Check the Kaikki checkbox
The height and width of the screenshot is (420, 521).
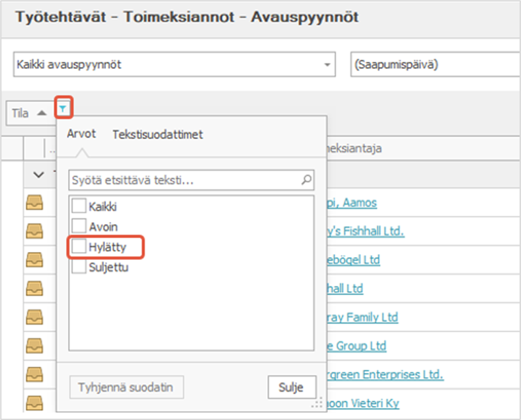[x=79, y=207]
